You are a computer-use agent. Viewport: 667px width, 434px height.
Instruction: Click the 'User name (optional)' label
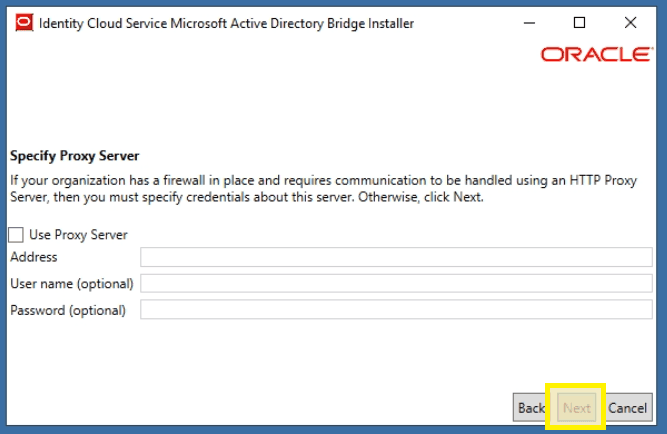point(71,284)
